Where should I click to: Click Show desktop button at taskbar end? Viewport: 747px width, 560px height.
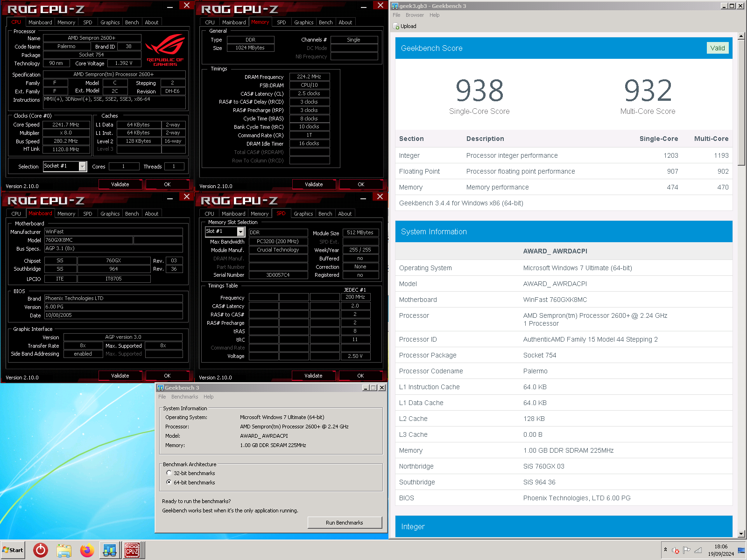click(741, 550)
